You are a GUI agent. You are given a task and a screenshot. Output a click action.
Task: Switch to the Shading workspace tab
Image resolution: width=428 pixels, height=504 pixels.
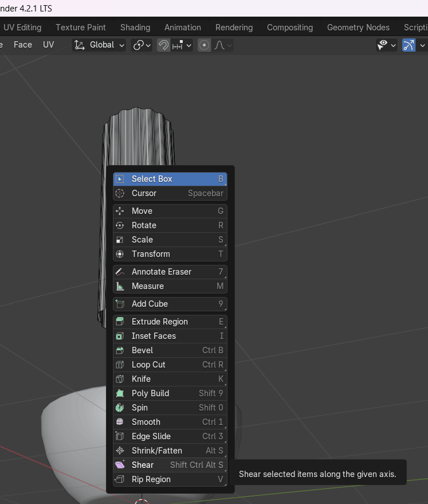tap(135, 28)
